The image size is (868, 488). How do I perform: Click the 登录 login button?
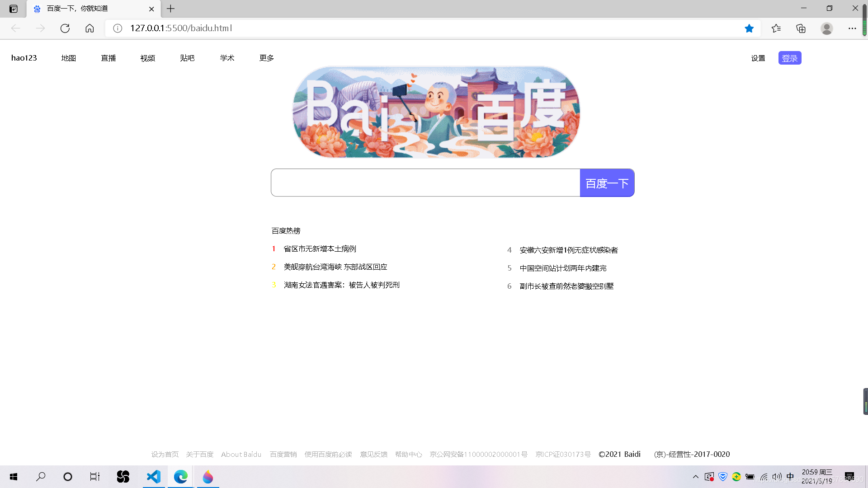789,58
